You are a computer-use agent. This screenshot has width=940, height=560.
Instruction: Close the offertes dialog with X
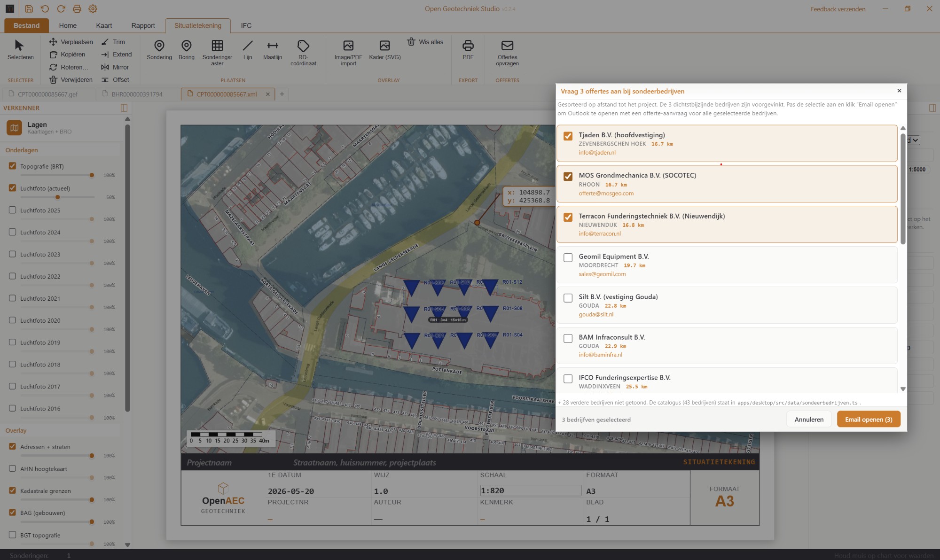click(x=899, y=91)
